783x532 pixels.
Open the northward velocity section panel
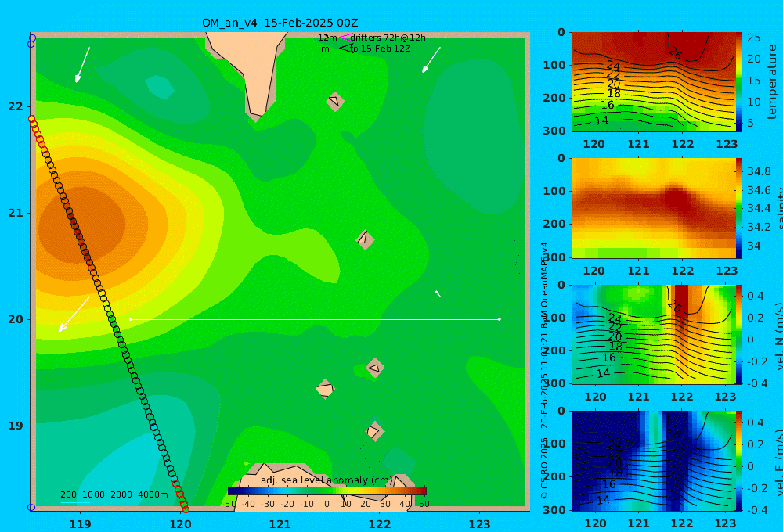point(653,334)
